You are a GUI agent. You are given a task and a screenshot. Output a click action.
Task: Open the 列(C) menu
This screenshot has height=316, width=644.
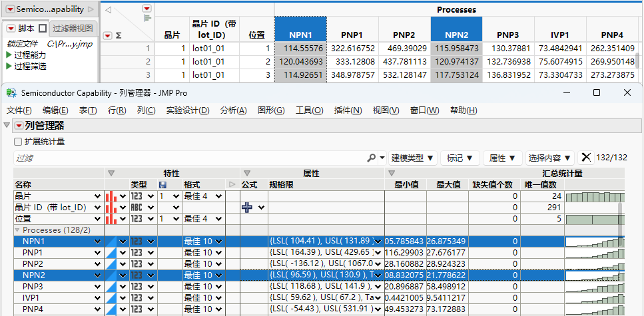click(147, 110)
